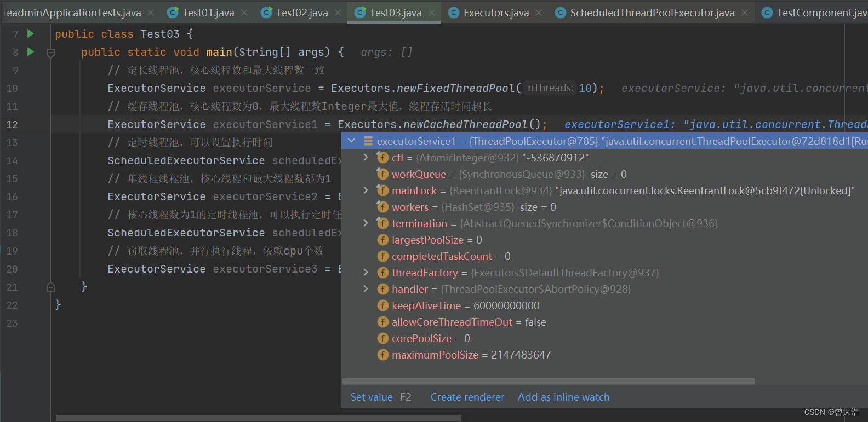868x422 pixels.
Task: Click the workQueue field icon
Action: point(382,174)
